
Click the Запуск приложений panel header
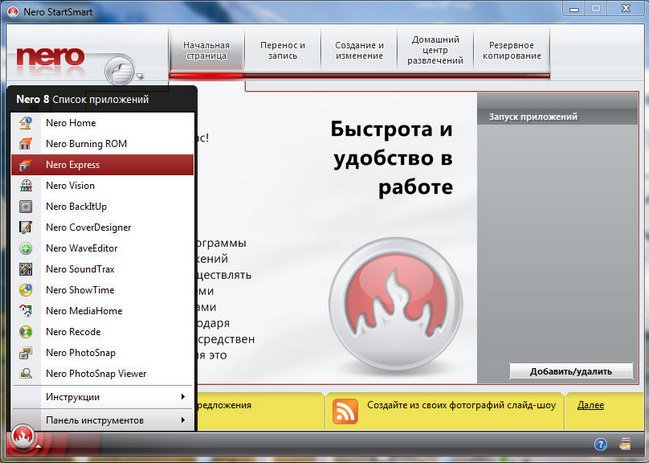557,117
